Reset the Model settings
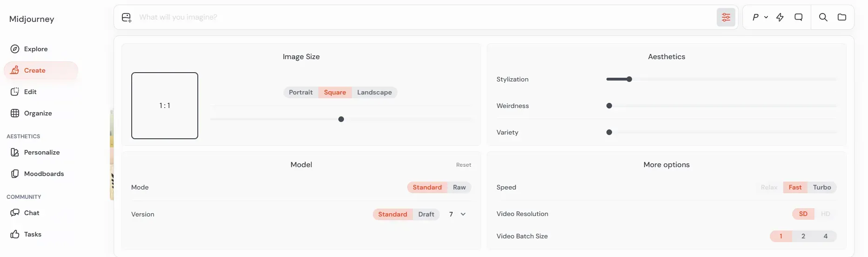 (463, 165)
